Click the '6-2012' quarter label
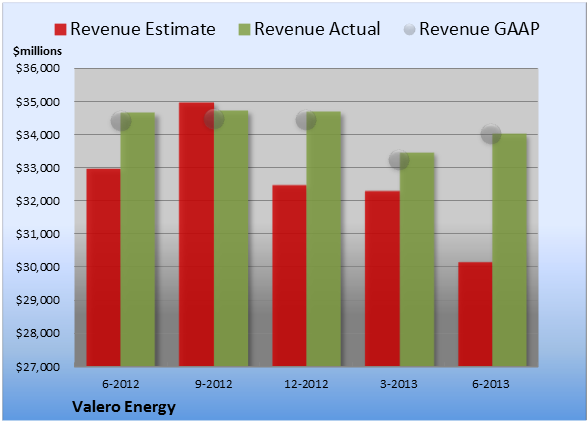Viewport: 588px width, 422px height. (x=121, y=384)
